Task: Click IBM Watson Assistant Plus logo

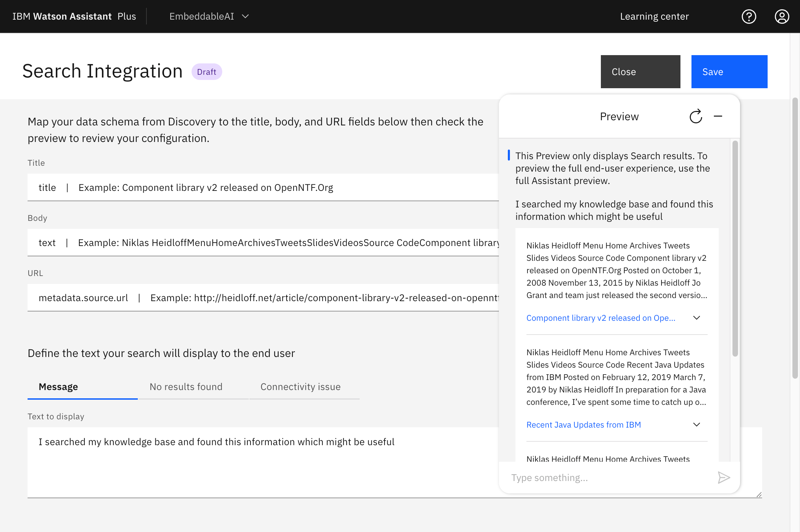Action: [74, 16]
